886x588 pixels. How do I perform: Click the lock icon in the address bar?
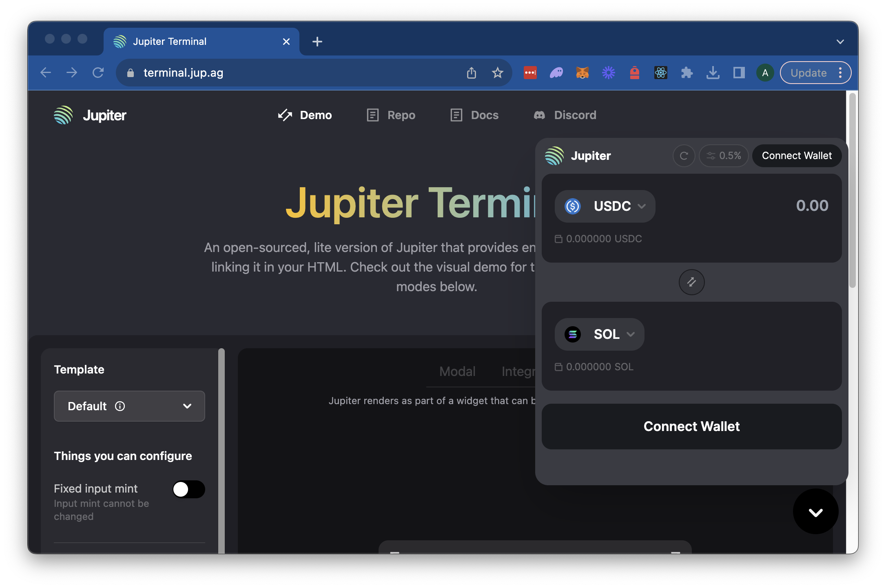[x=131, y=73]
